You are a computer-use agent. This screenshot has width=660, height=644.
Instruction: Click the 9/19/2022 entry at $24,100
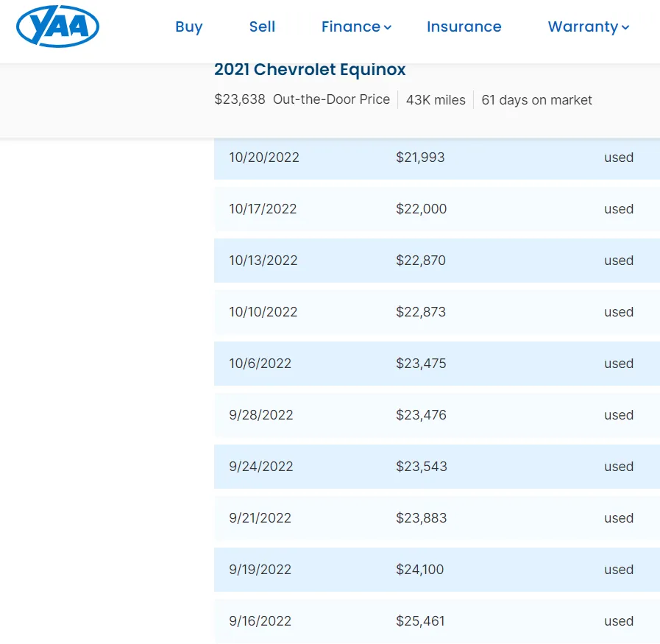436,570
